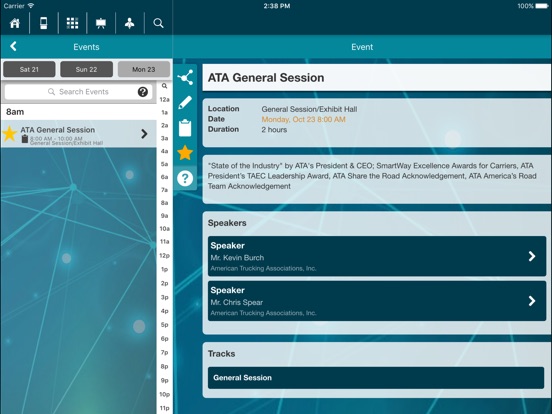Open the question mark help in event sidebar
The width and height of the screenshot is (552, 414).
tap(185, 178)
